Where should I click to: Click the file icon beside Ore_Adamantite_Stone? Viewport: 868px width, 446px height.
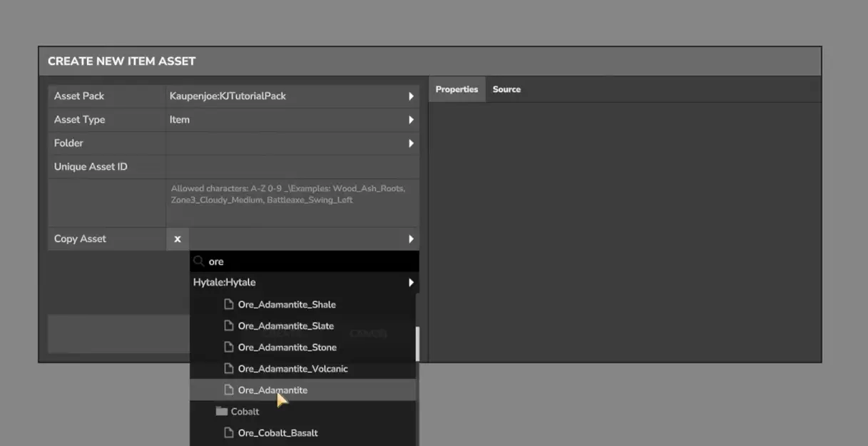point(229,348)
